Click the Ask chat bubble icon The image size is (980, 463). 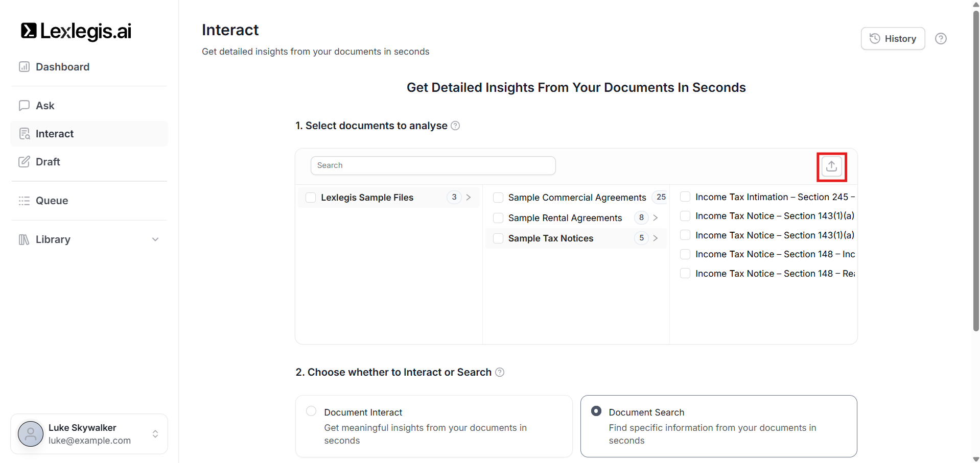point(24,106)
